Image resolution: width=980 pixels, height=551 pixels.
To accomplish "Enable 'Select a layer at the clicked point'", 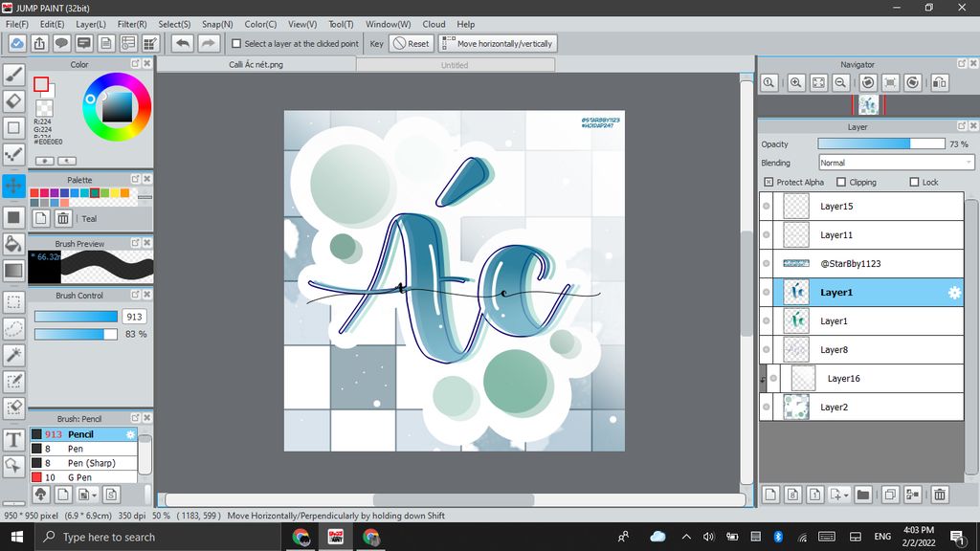I will [237, 44].
